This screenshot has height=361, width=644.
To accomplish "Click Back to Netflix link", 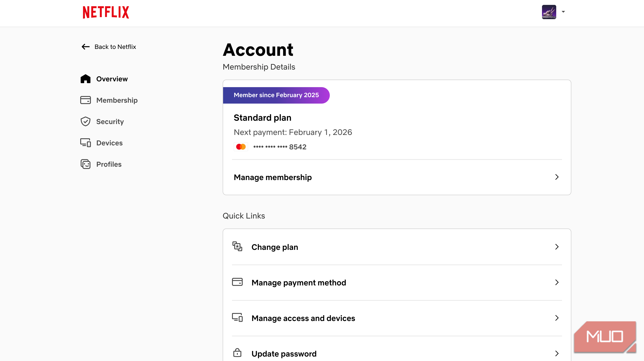I will [x=115, y=47].
